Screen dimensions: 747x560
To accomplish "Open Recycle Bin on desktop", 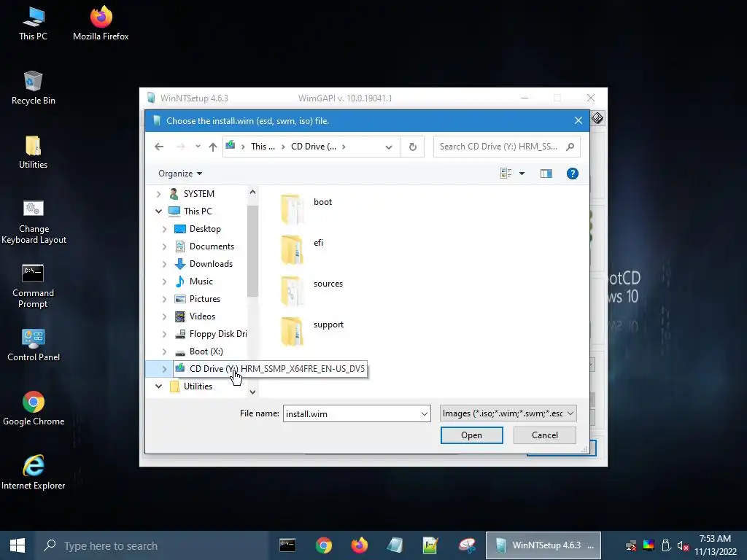I will coord(33,87).
